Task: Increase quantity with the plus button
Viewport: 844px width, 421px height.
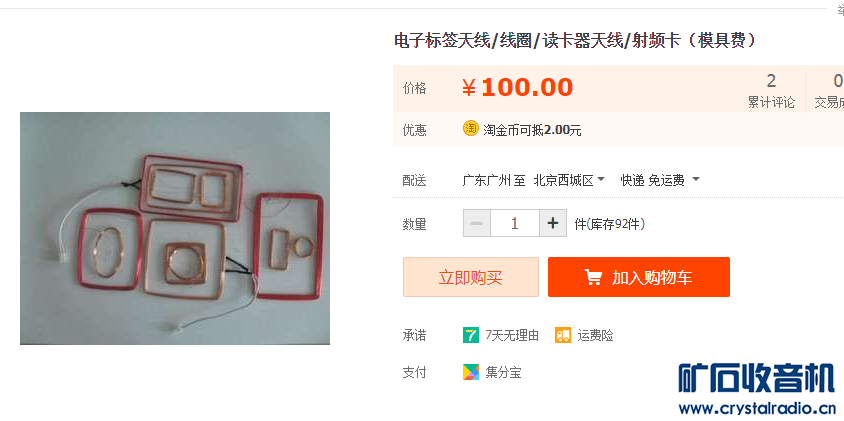Action: click(553, 223)
